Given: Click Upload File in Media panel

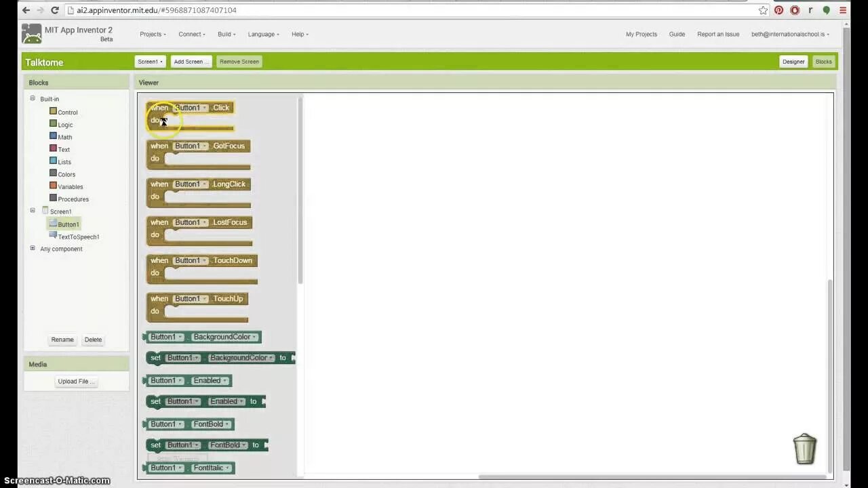Looking at the screenshot, I should click(x=76, y=382).
